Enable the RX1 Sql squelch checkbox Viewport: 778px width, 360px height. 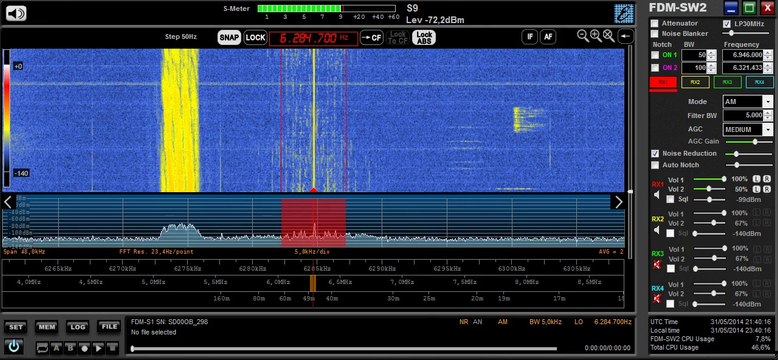(670, 199)
